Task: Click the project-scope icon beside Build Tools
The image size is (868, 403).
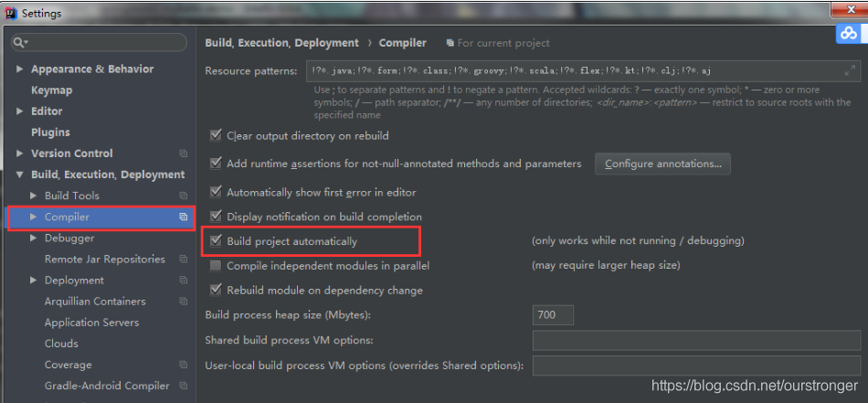Action: tap(184, 196)
